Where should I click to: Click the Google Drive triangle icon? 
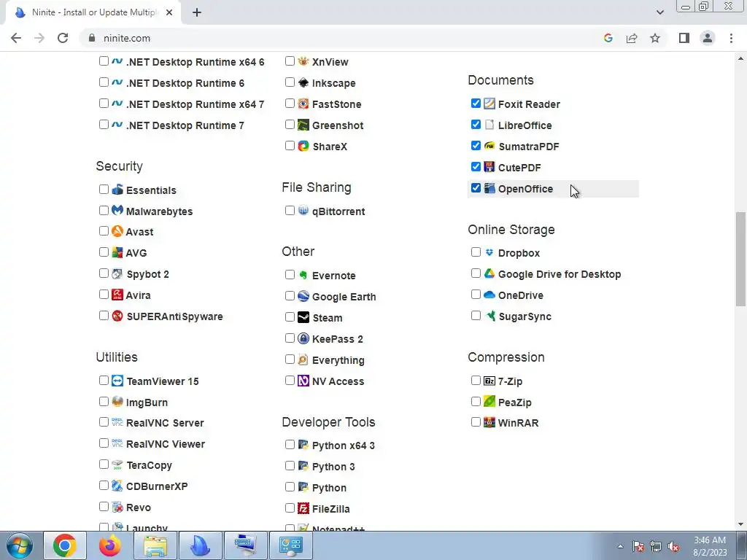[x=489, y=273]
